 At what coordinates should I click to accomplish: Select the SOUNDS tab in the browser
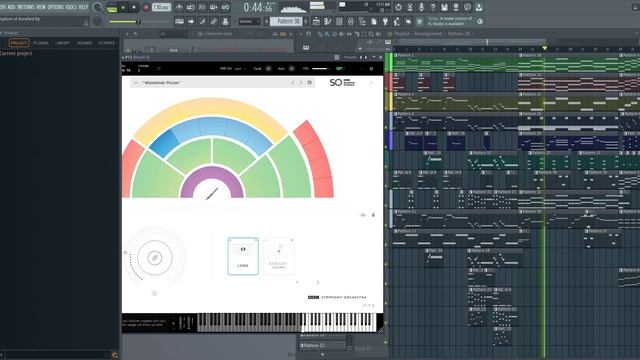pyautogui.click(x=84, y=43)
